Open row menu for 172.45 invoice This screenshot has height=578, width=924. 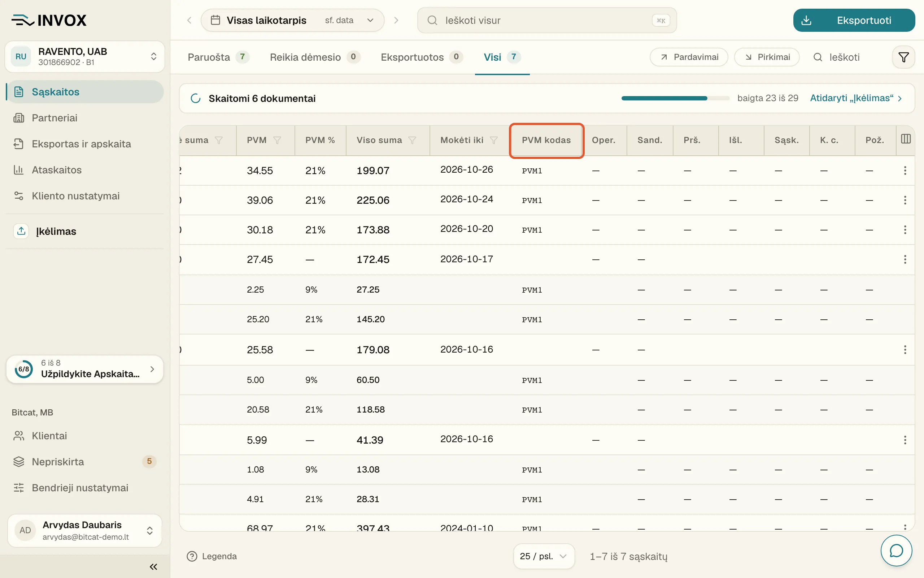click(905, 260)
